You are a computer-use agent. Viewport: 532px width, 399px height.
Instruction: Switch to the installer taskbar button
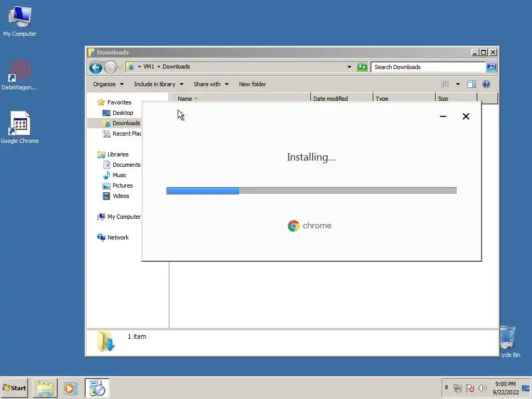97,388
